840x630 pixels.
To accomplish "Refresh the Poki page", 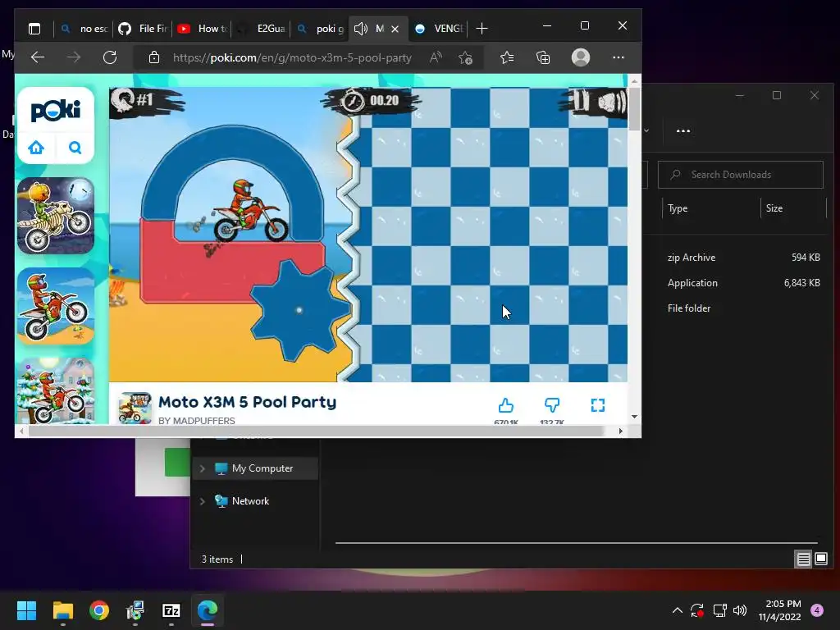I will click(x=110, y=57).
